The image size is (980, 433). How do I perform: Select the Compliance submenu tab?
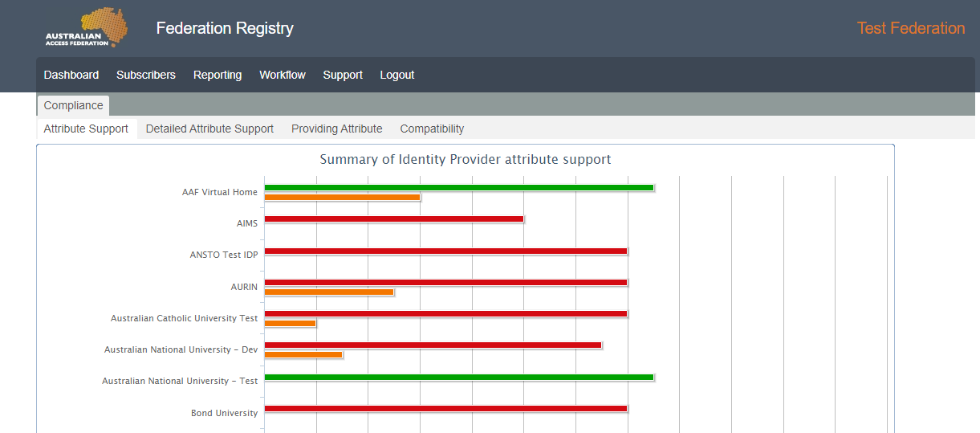tap(74, 105)
